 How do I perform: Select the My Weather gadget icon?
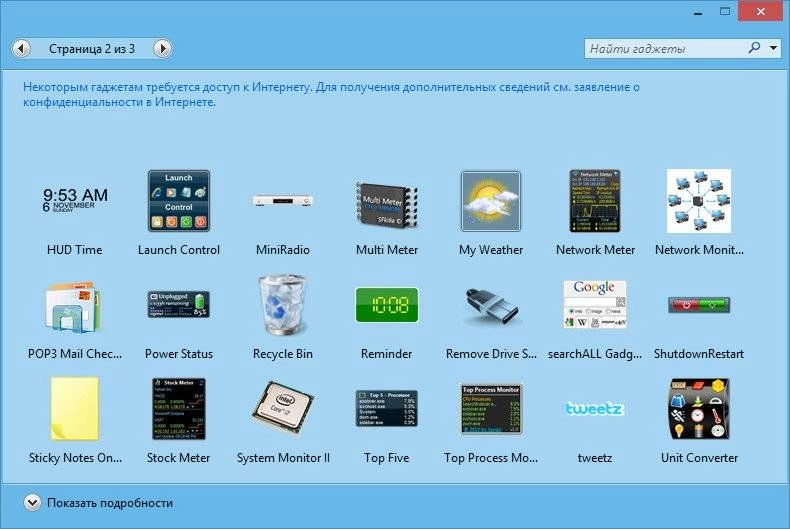point(491,201)
